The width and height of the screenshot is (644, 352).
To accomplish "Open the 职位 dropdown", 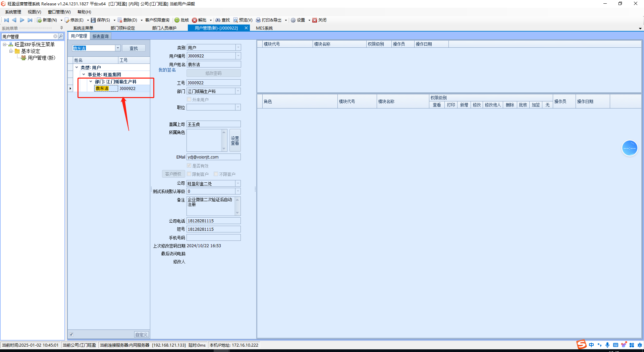I will [x=238, y=107].
